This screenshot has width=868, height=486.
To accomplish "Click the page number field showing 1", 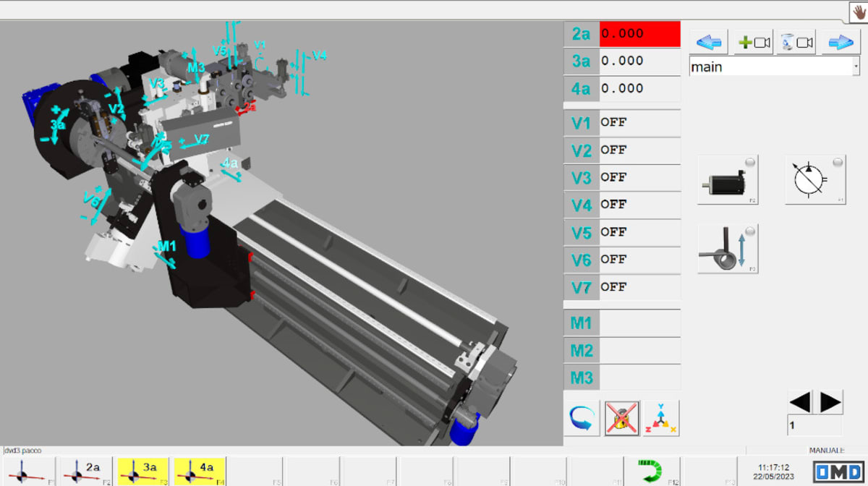I will click(x=814, y=426).
